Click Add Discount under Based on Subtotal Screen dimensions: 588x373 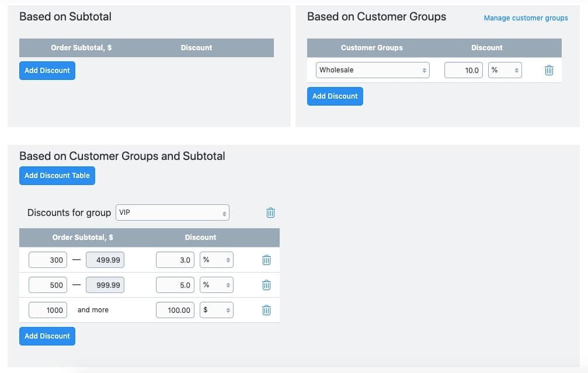47,71
